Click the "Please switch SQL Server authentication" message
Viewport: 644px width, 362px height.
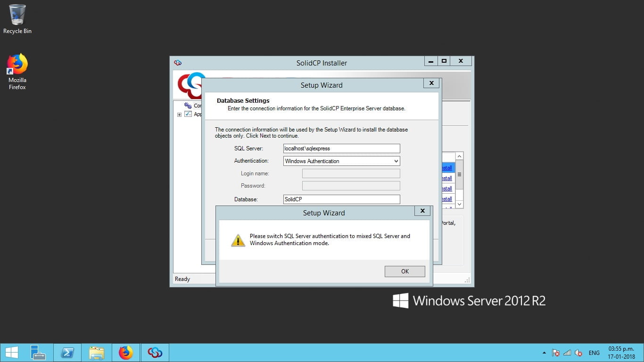pyautogui.click(x=330, y=239)
